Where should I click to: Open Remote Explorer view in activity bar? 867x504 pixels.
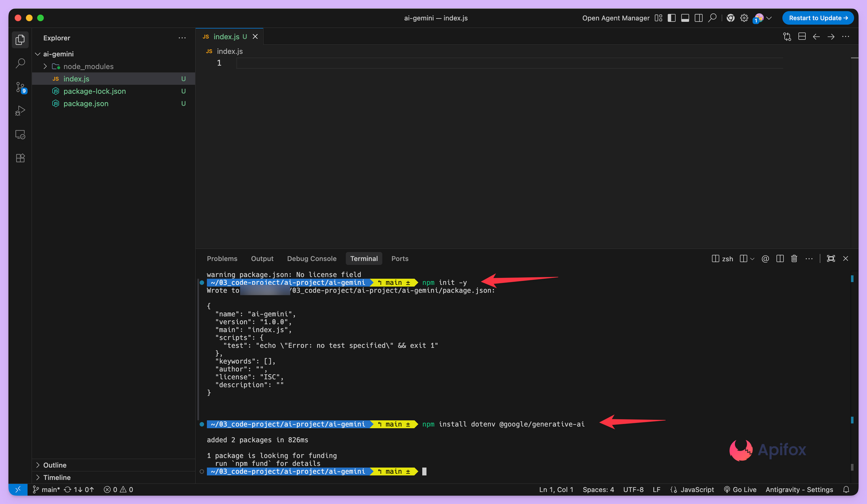(x=20, y=135)
